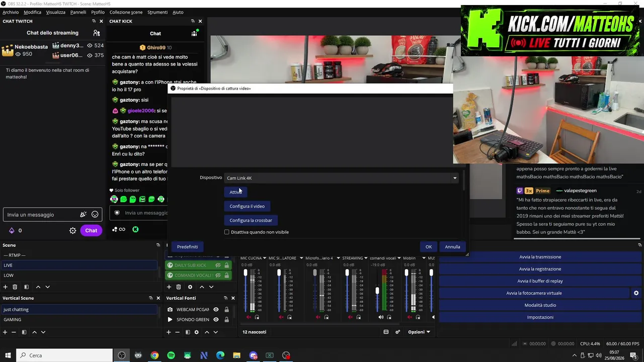Adjust the STREAMING volume fader

pos(347,274)
